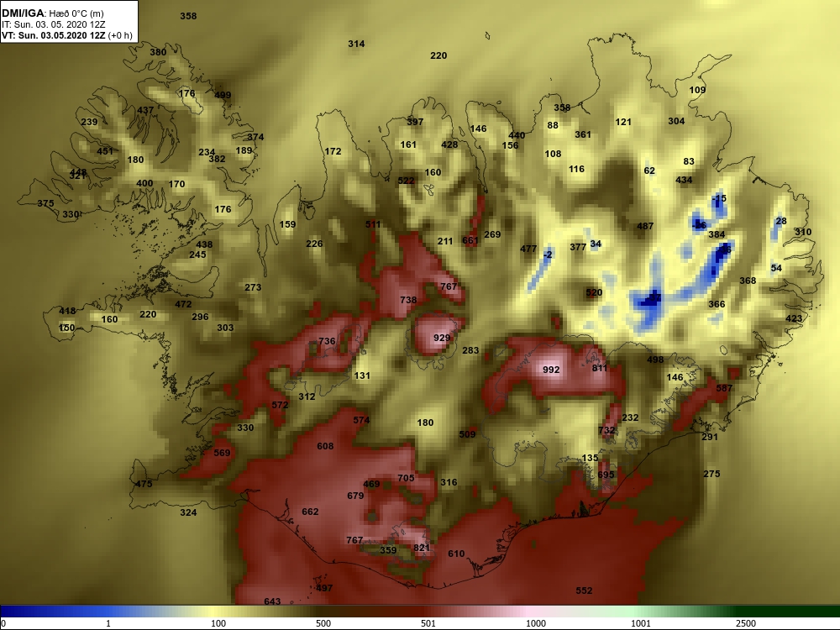This screenshot has height=630, width=840.
Task: Click the 423 value on the east coast
Action: pos(794,318)
